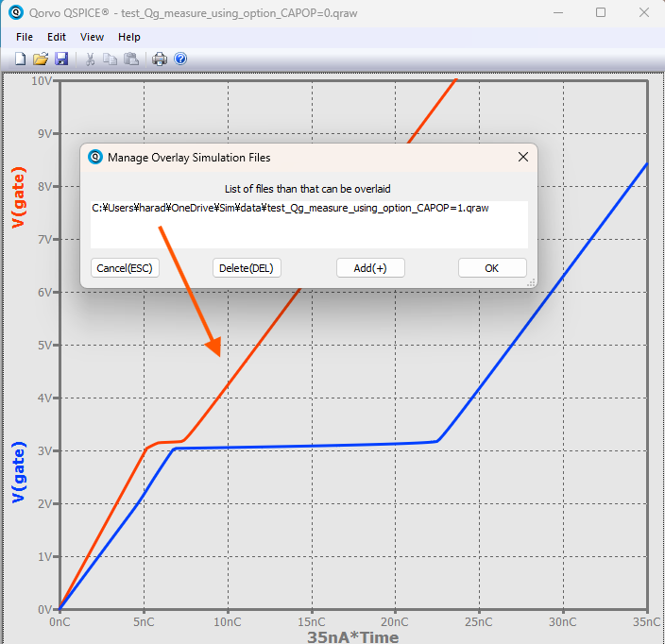The width and height of the screenshot is (665, 644).
Task: Click the orange V(gate) axis label
Action: (x=19, y=198)
